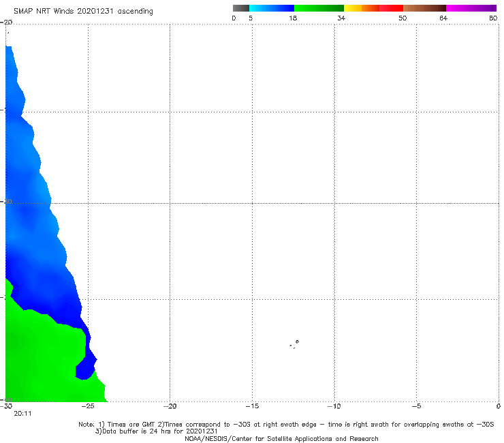
Task: Click the first label at the color bar's left end
Action: (234, 18)
